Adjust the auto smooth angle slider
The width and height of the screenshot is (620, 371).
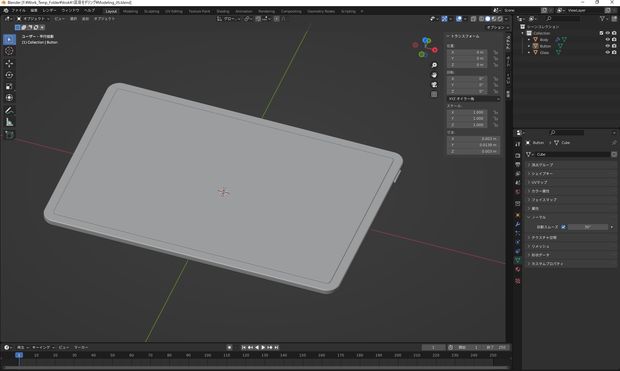pos(588,227)
